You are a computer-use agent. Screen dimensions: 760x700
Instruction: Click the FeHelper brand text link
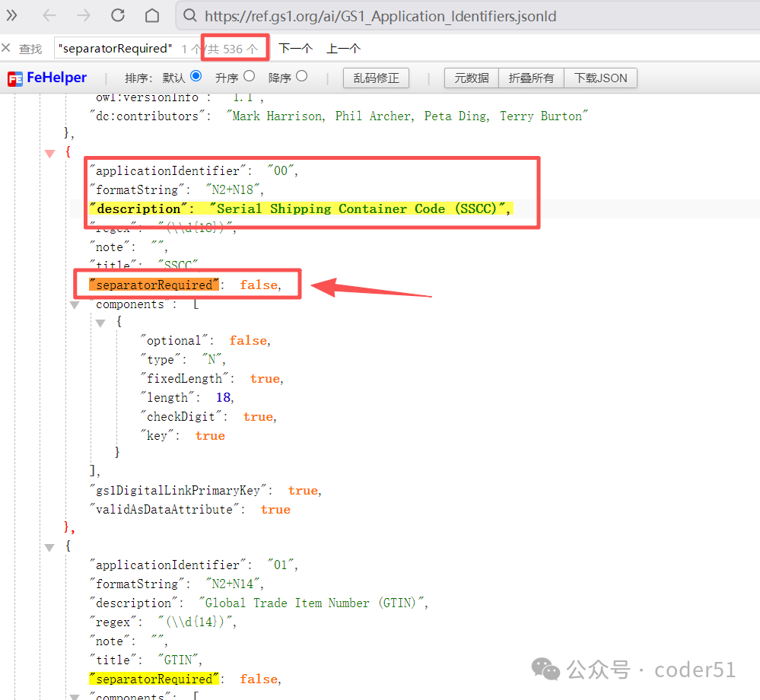(57, 78)
